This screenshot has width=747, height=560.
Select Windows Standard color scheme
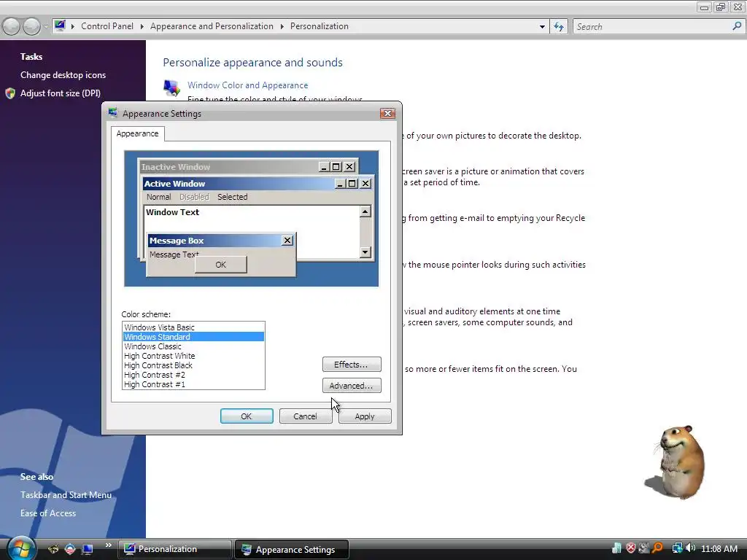tap(193, 337)
